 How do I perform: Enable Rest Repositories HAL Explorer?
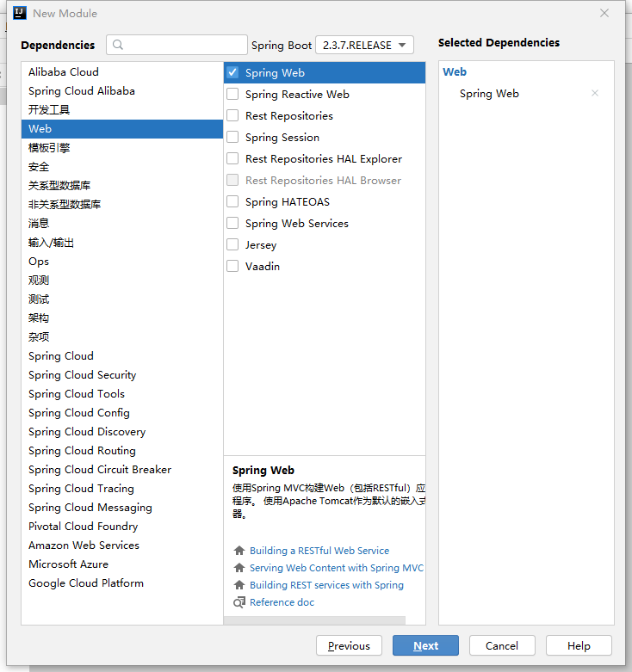coord(232,158)
